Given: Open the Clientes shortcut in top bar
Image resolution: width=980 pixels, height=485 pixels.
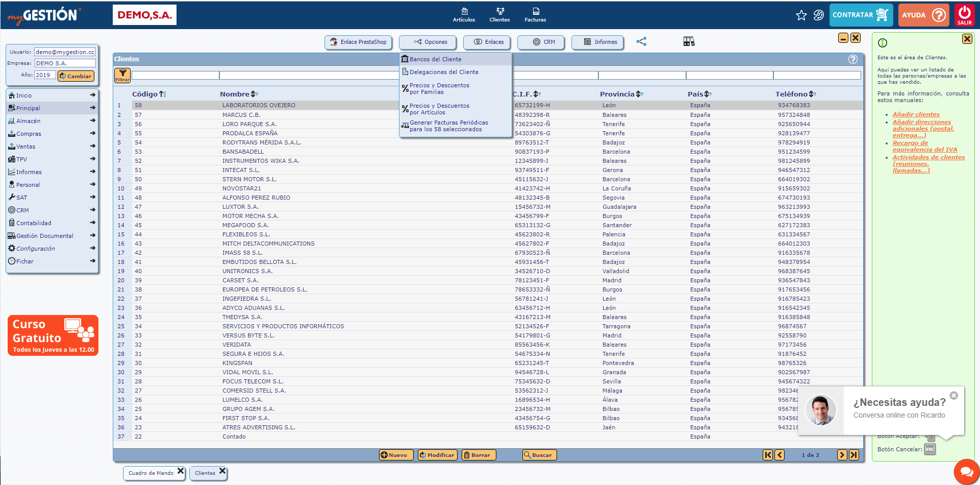Looking at the screenshot, I should pos(499,15).
